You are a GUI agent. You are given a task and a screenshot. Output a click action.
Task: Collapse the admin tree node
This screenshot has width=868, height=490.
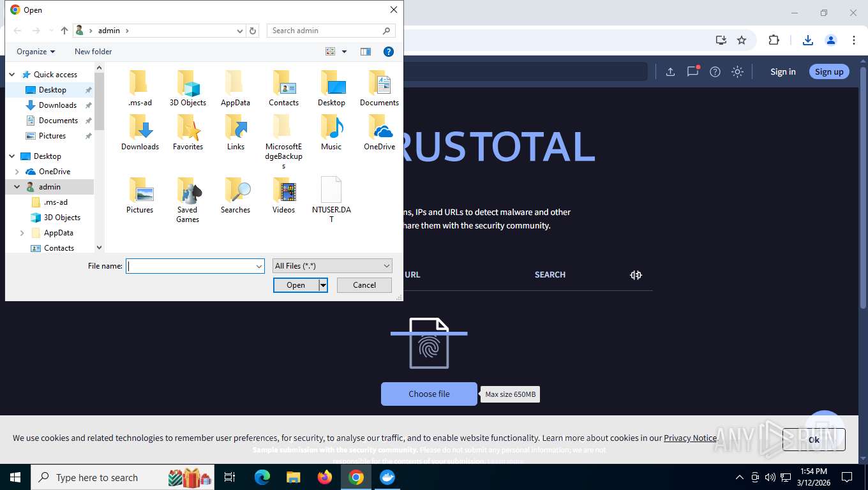tap(17, 187)
